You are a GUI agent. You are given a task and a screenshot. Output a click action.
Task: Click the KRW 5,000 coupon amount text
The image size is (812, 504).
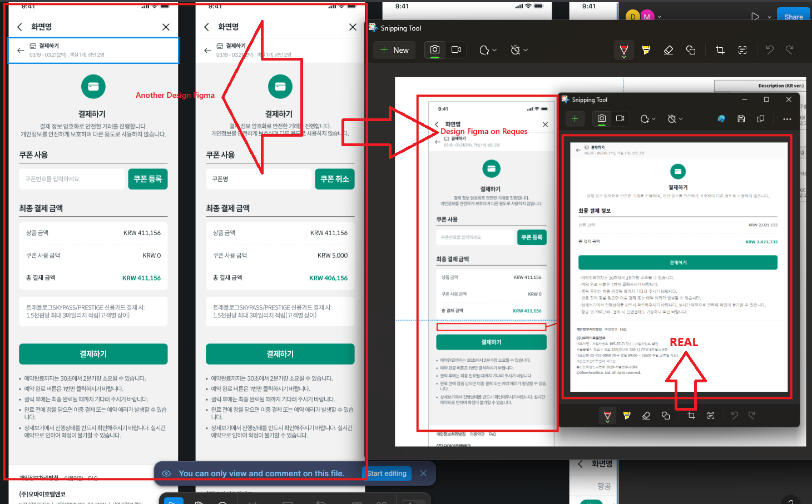(333, 256)
